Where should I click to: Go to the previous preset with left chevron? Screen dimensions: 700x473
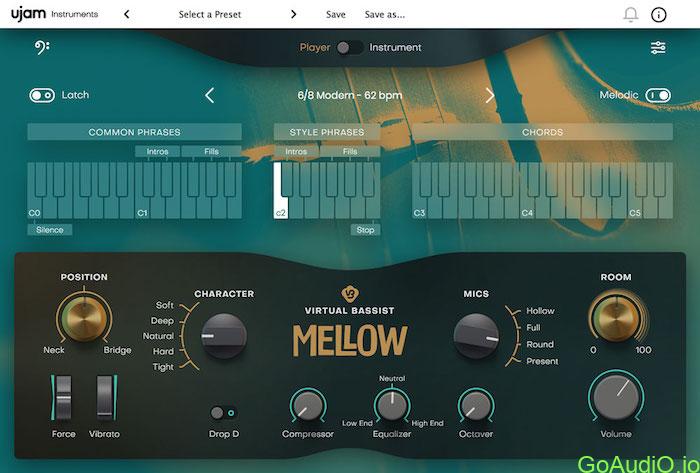click(x=127, y=14)
